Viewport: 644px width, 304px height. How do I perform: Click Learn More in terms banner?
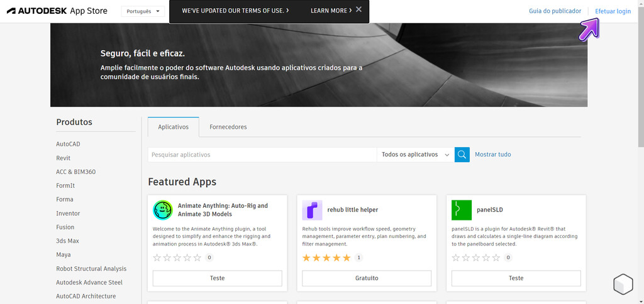(331, 11)
